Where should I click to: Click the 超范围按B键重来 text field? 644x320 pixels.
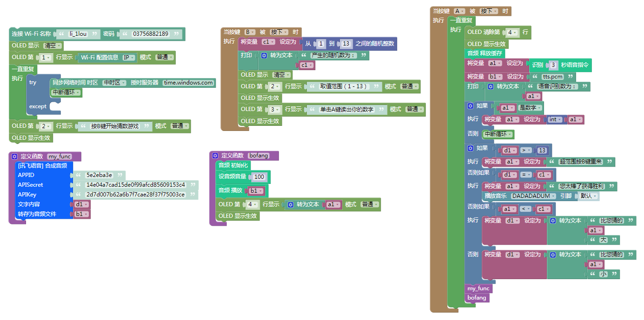click(581, 162)
